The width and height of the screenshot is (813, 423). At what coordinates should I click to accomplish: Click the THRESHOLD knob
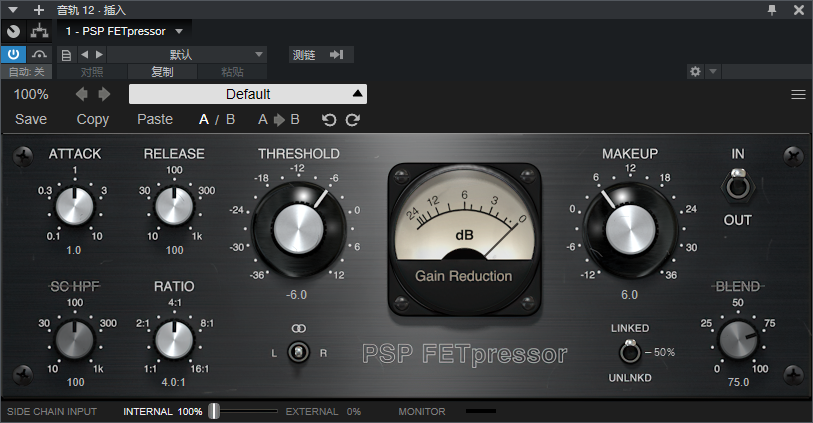(299, 229)
